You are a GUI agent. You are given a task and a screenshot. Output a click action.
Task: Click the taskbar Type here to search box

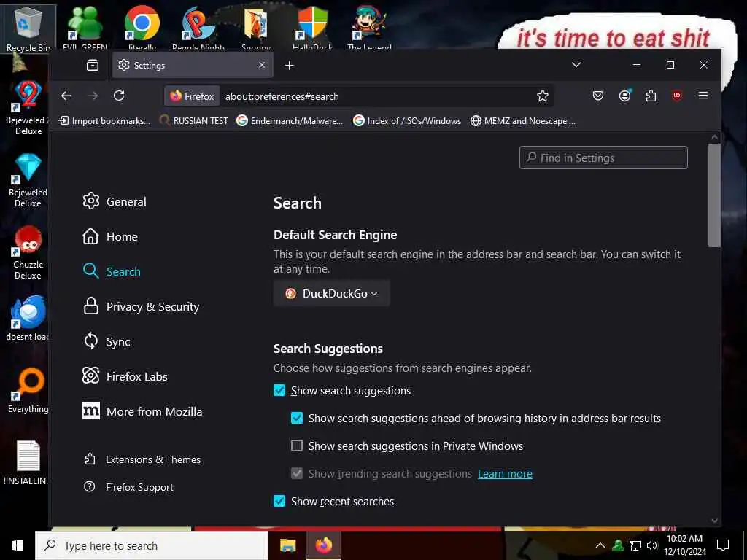coord(152,545)
